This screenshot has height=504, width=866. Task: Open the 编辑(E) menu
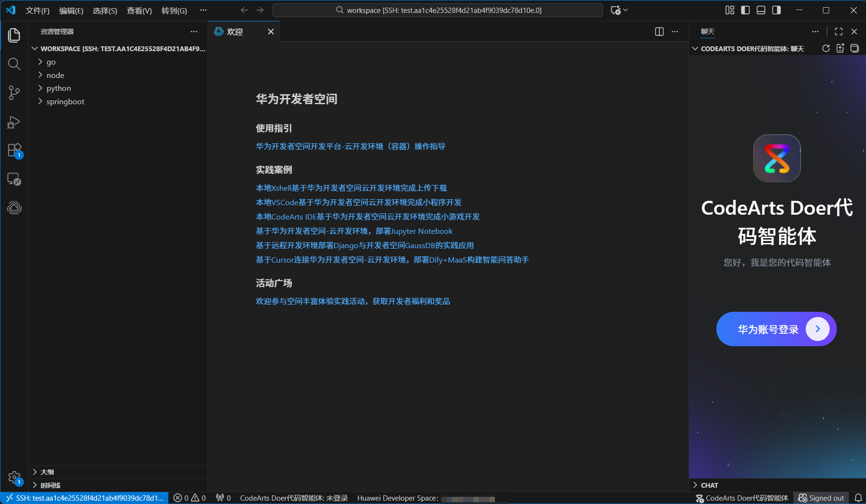click(x=71, y=11)
